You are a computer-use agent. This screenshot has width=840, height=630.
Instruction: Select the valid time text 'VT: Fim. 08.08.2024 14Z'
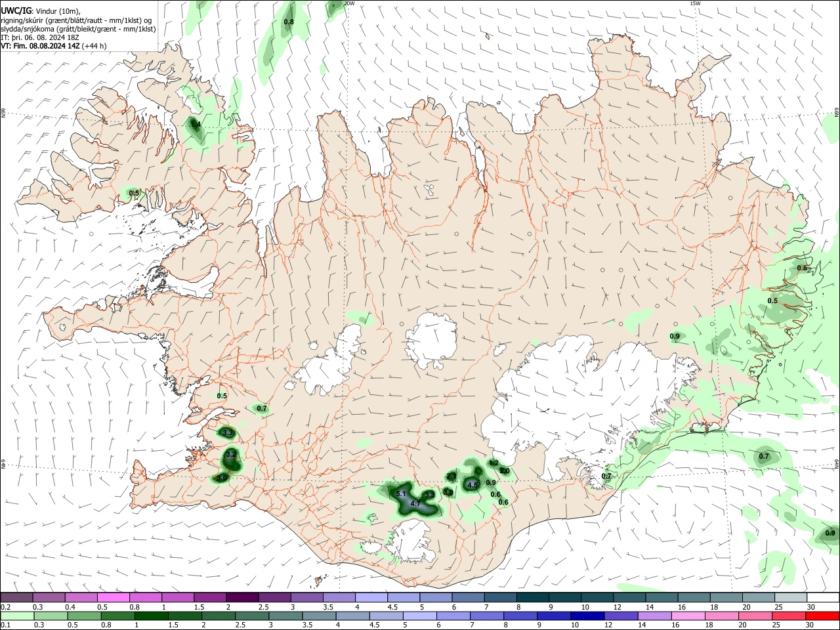tap(41, 46)
